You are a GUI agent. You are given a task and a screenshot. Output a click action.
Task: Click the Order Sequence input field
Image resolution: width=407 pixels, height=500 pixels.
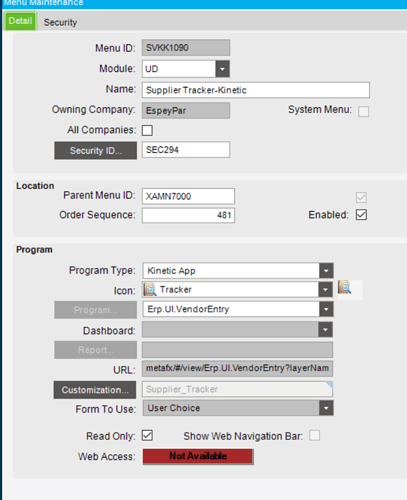188,215
